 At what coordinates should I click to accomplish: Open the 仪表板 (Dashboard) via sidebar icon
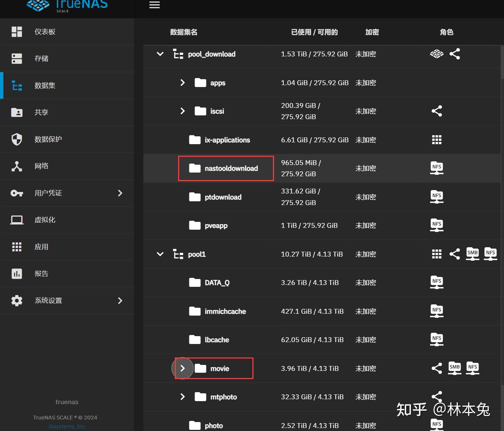pos(16,31)
